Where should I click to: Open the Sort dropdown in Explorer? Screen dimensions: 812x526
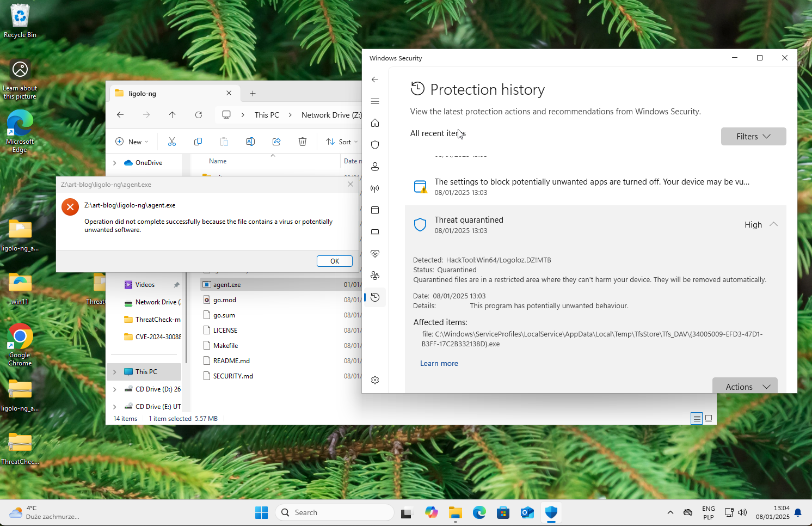(x=342, y=142)
